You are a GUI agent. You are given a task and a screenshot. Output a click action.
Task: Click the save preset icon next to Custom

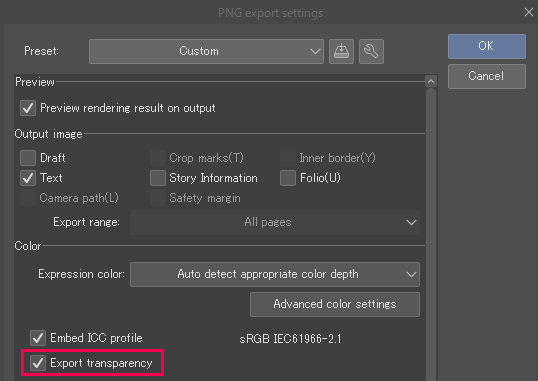point(341,51)
